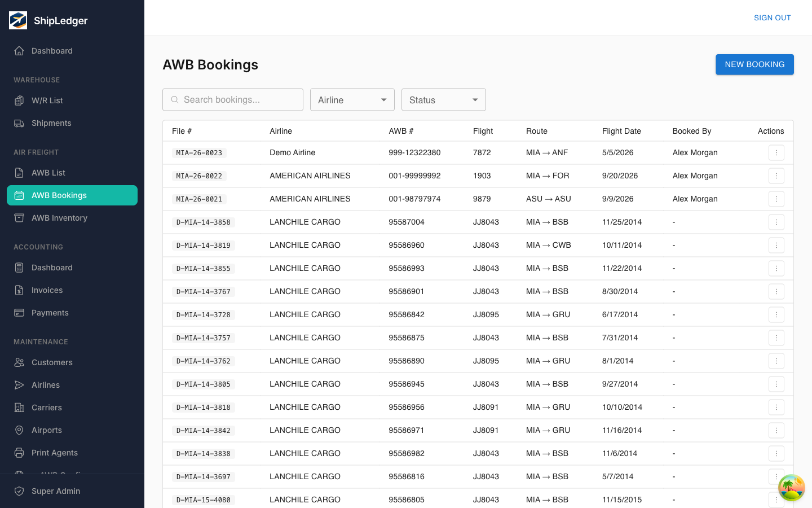Click the floating beach island badge icon
The height and width of the screenshot is (508, 812).
pos(792,488)
